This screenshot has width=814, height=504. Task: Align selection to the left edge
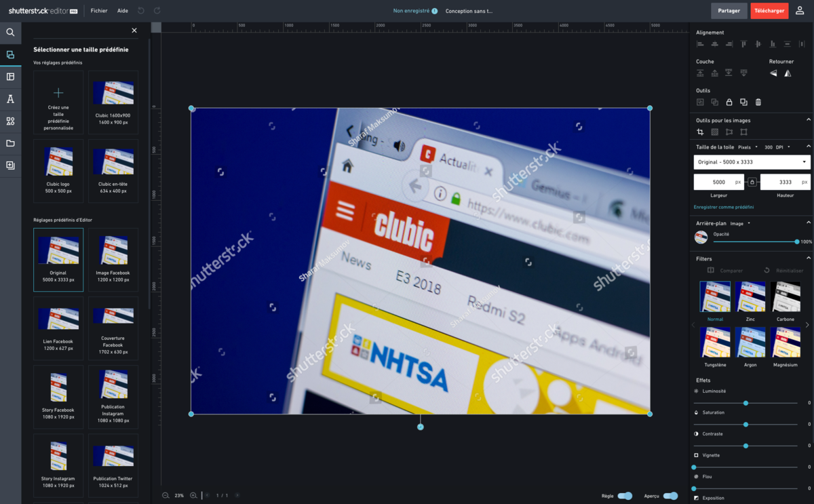point(701,44)
